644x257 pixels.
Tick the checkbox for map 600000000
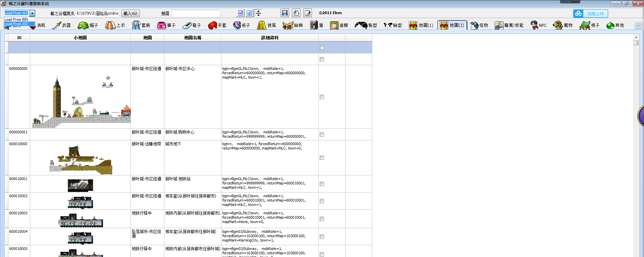point(322,97)
